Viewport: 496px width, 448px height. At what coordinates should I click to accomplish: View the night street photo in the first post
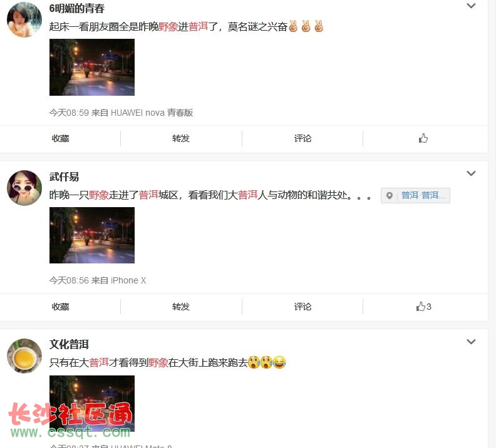click(x=92, y=68)
